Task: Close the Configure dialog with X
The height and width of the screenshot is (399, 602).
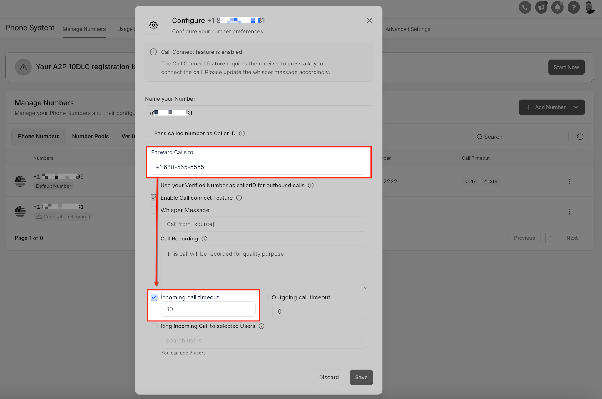Action: click(x=369, y=20)
